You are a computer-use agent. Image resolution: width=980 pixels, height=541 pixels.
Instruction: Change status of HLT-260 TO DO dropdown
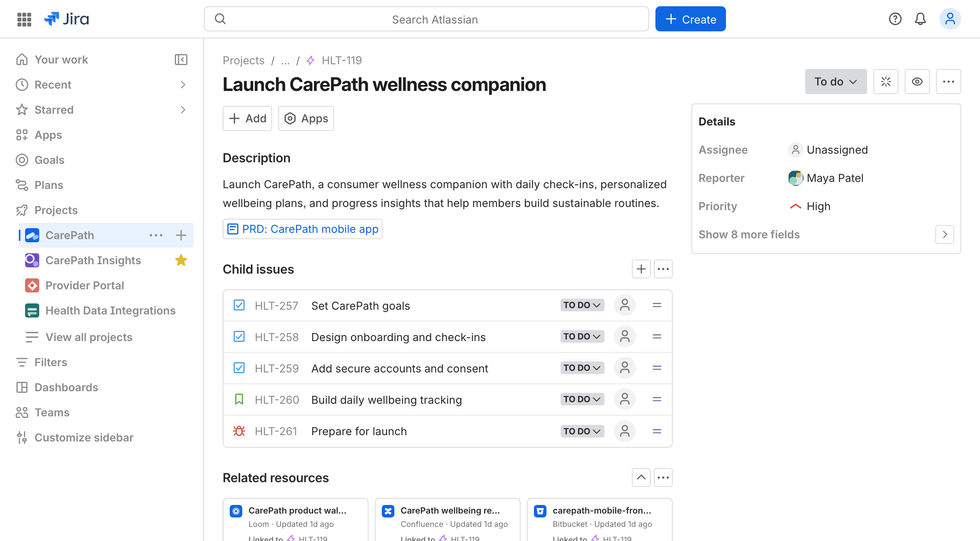[582, 399]
